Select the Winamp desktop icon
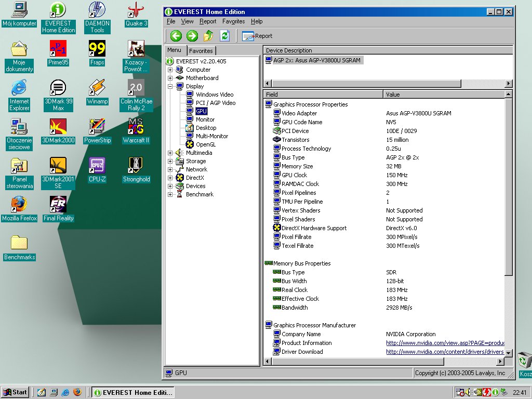 pyautogui.click(x=97, y=91)
